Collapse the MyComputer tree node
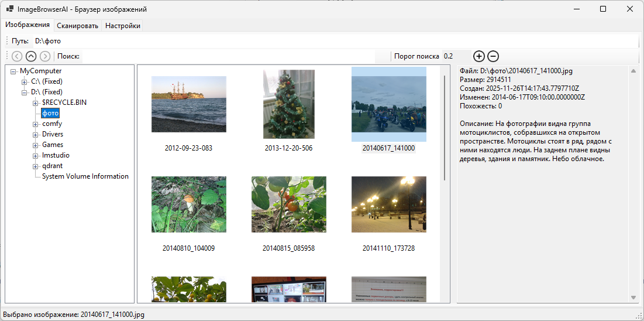 tap(13, 71)
